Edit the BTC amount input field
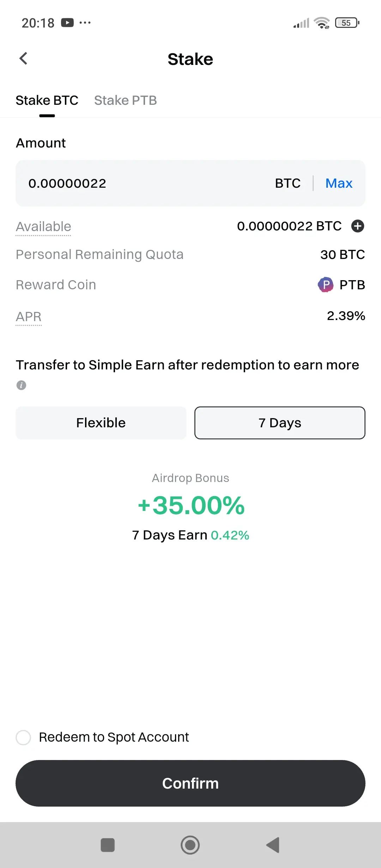This screenshot has width=381, height=868. coord(141,183)
